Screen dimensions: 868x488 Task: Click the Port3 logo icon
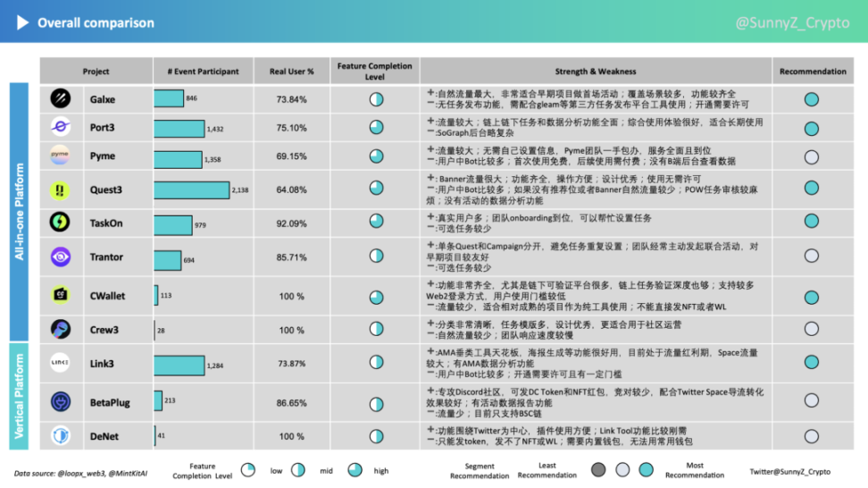coord(61,128)
